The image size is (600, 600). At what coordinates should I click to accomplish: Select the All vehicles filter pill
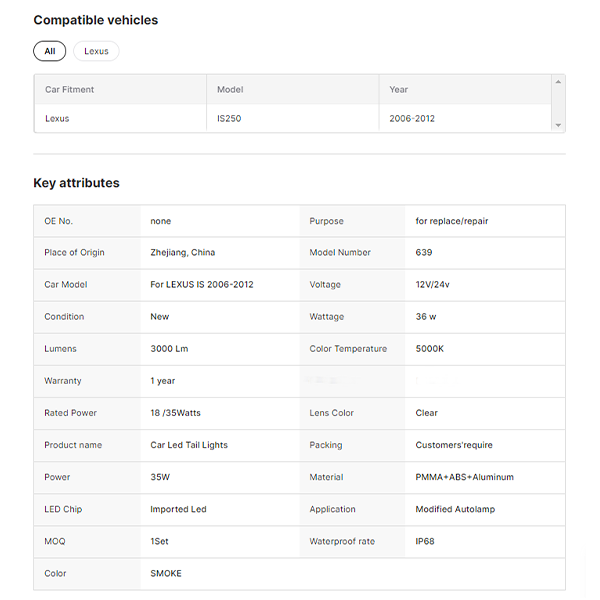coord(50,51)
